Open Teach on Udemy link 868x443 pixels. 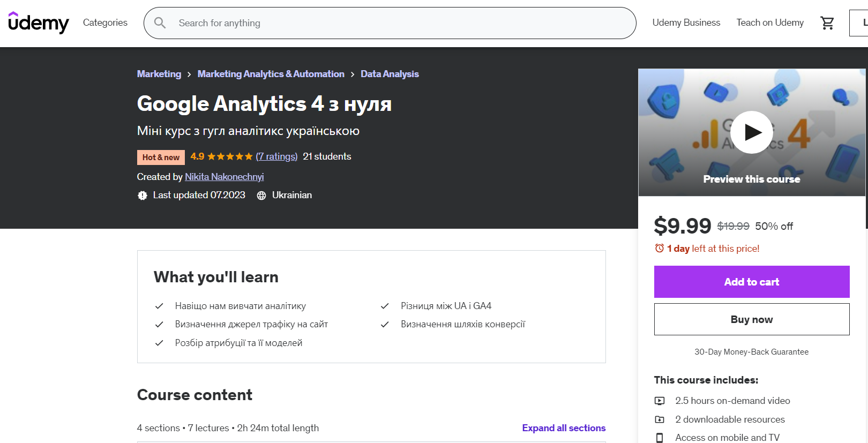[x=770, y=22]
